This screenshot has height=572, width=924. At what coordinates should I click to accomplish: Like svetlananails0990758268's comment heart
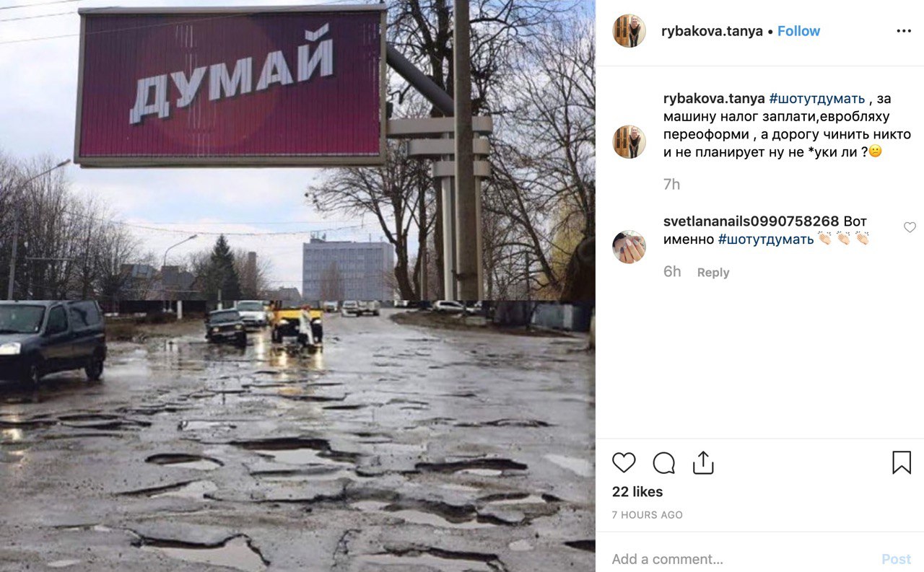tap(910, 227)
